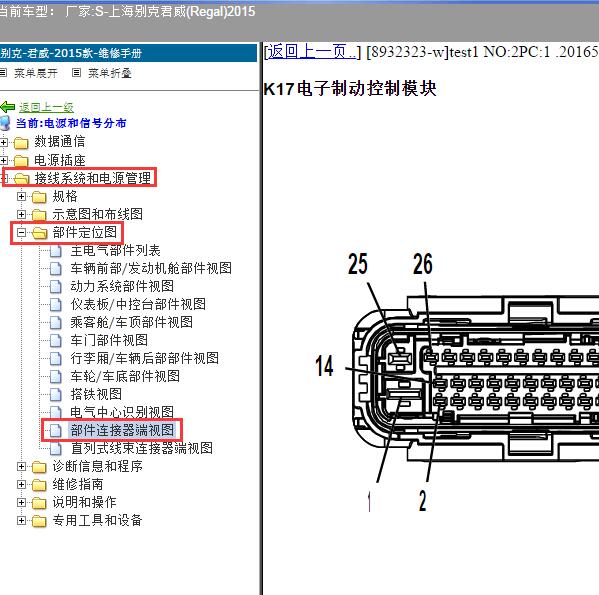Open 搭铁视图 page
The width and height of the screenshot is (599, 595).
point(96,394)
